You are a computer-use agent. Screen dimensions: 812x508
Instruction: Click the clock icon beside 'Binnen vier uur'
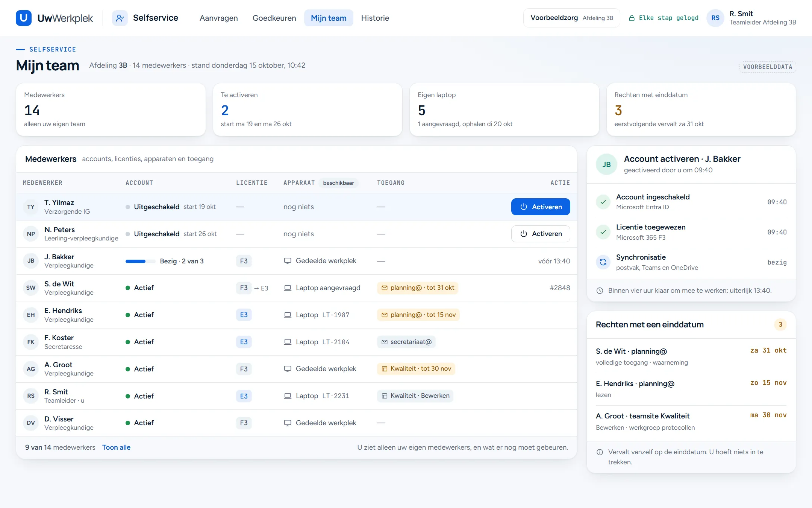click(600, 291)
